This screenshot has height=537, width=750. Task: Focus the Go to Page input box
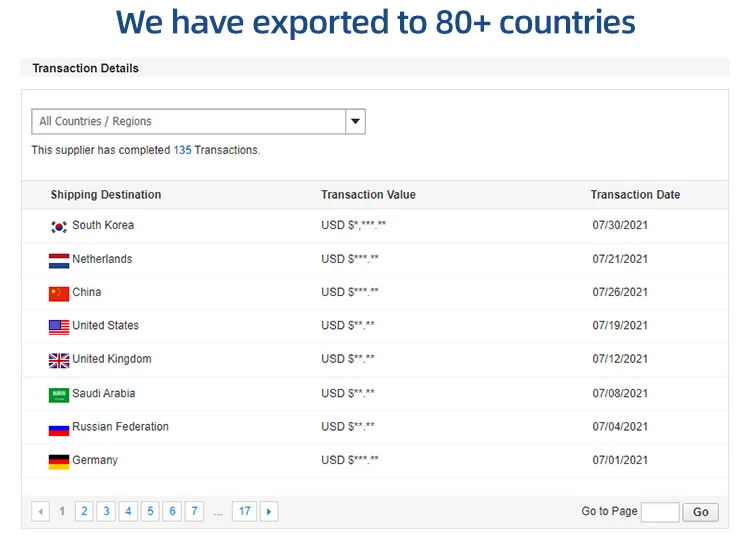(x=660, y=512)
